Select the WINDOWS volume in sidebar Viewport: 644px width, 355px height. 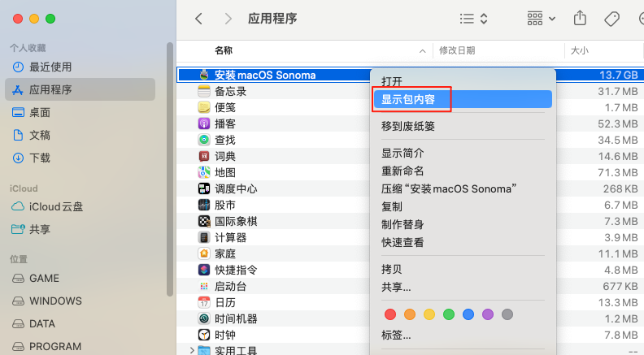click(55, 301)
